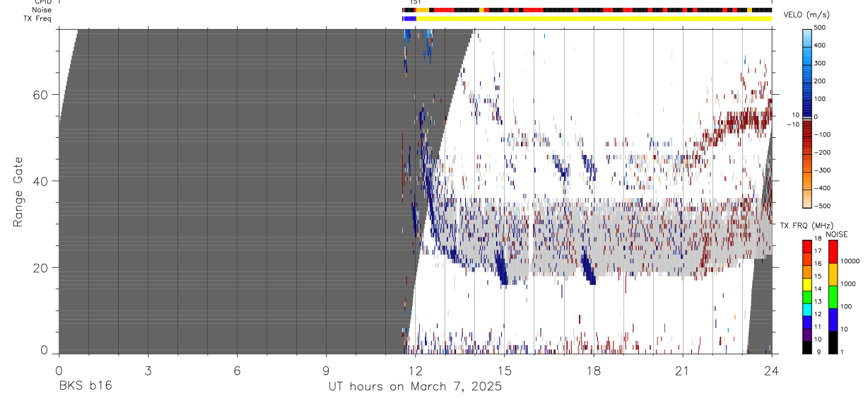The height and width of the screenshot is (401, 868).
Task: Click the green segment of the NOISE colorbar
Action: [833, 296]
